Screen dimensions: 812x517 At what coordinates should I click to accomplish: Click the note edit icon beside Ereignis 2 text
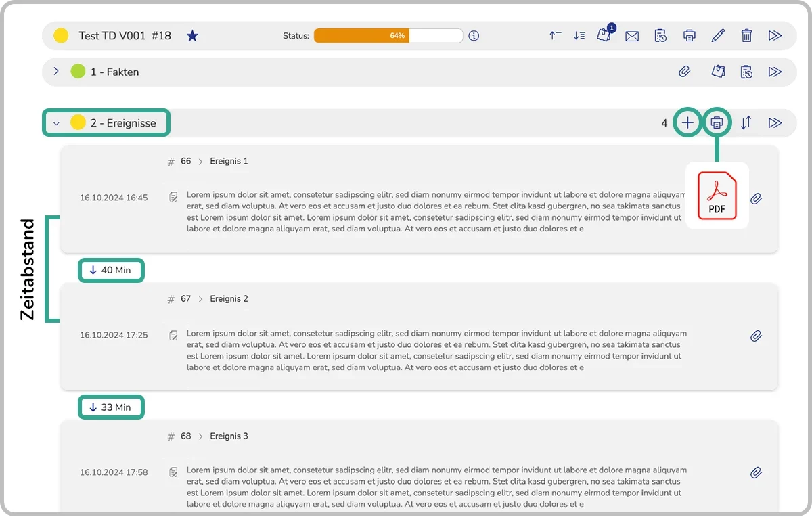[174, 335]
